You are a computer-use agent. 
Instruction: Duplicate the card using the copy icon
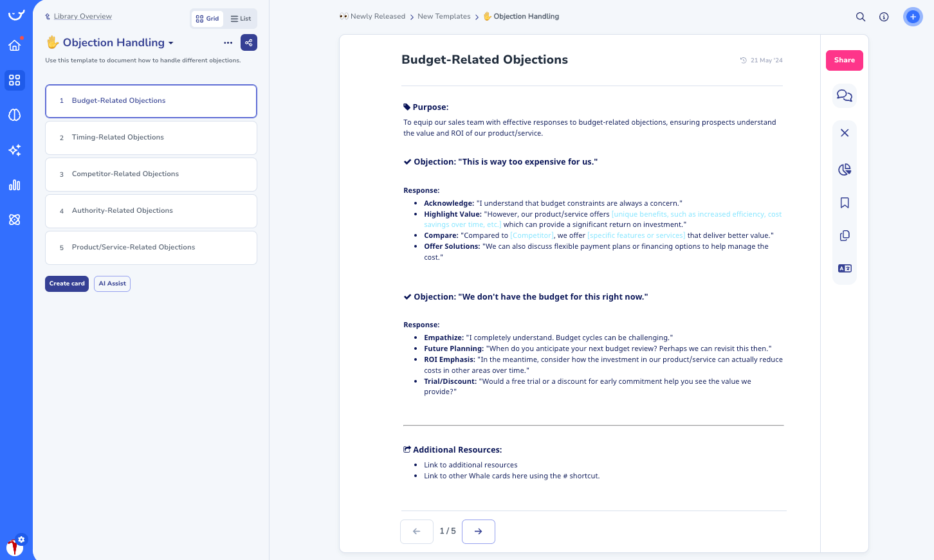tap(844, 235)
